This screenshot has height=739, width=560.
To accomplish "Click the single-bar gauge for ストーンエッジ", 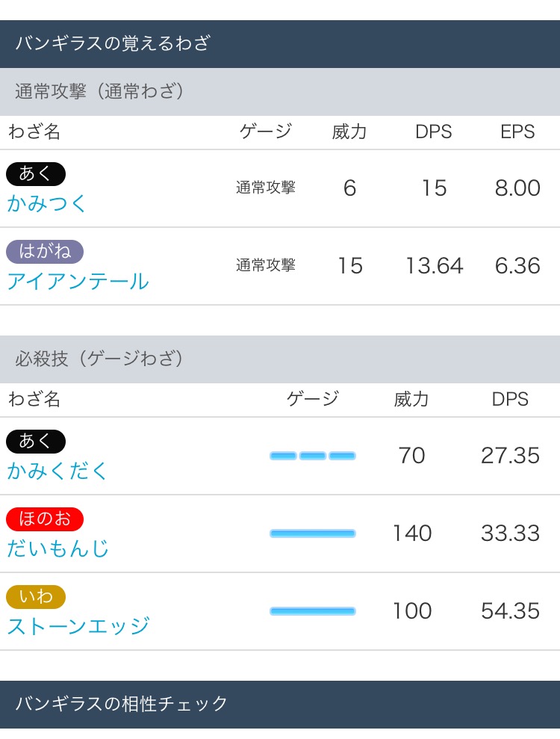I will click(313, 611).
